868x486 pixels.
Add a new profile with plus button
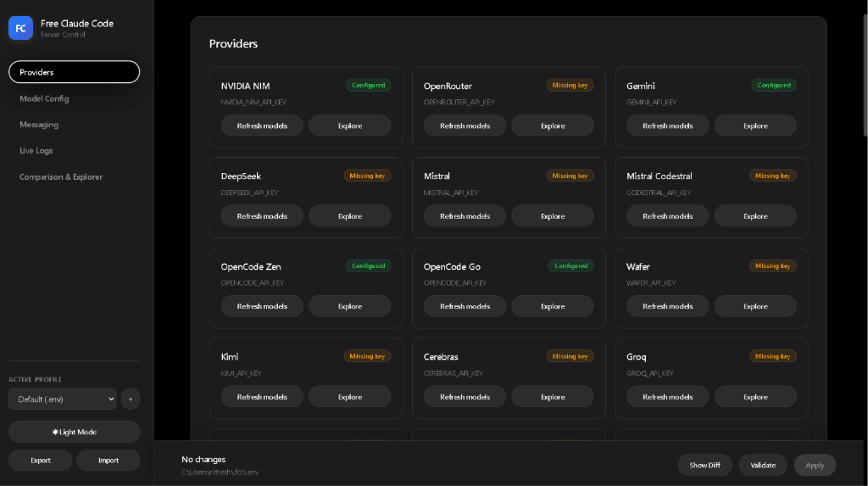point(131,399)
